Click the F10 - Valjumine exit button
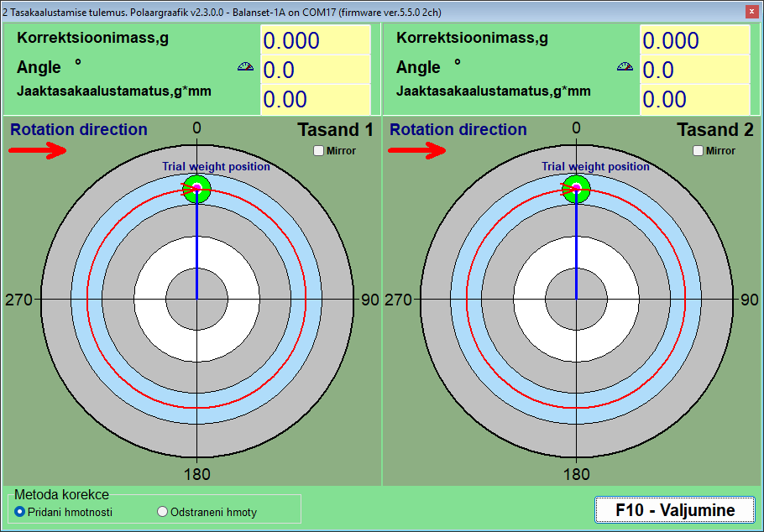 (x=675, y=510)
